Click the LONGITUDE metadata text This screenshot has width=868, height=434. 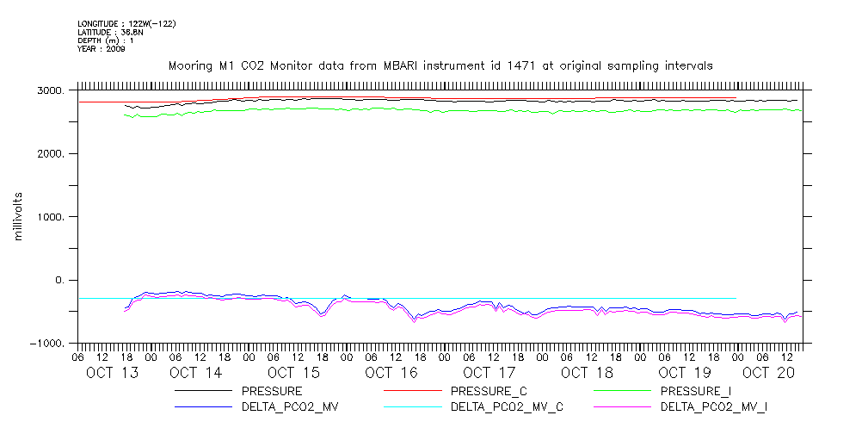pyautogui.click(x=126, y=23)
